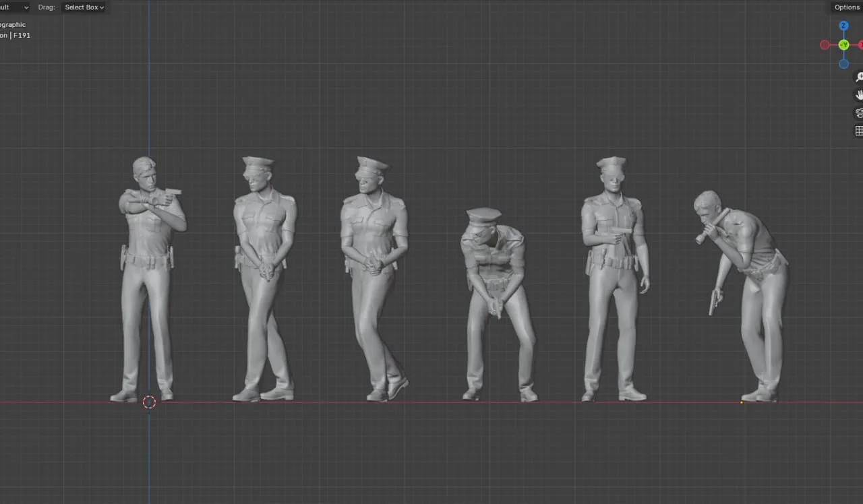Select the capped officer holding pistol at waist
Viewport: 863px width, 504px height.
(x=615, y=279)
